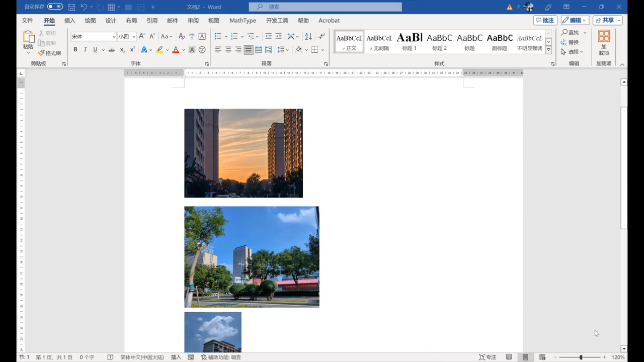Viewport: 644px width, 362px height.
Task: Decrease indent in paragraph group
Action: tap(268, 36)
